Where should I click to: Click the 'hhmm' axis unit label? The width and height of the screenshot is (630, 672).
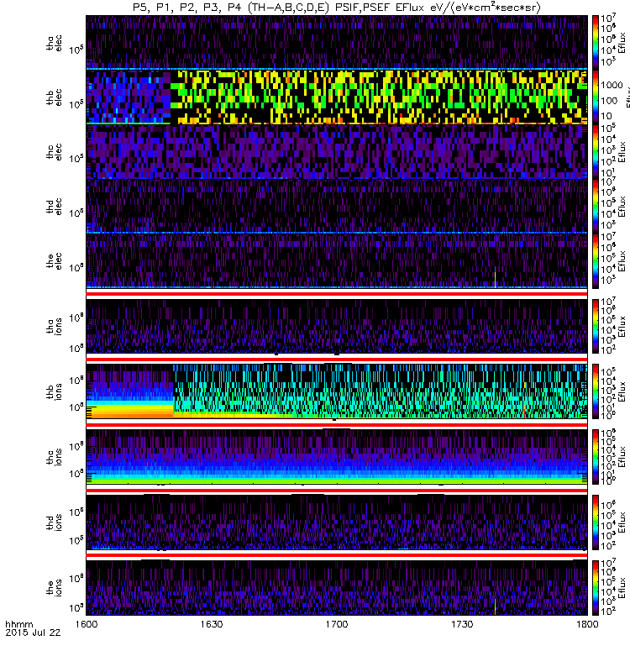tap(18, 624)
